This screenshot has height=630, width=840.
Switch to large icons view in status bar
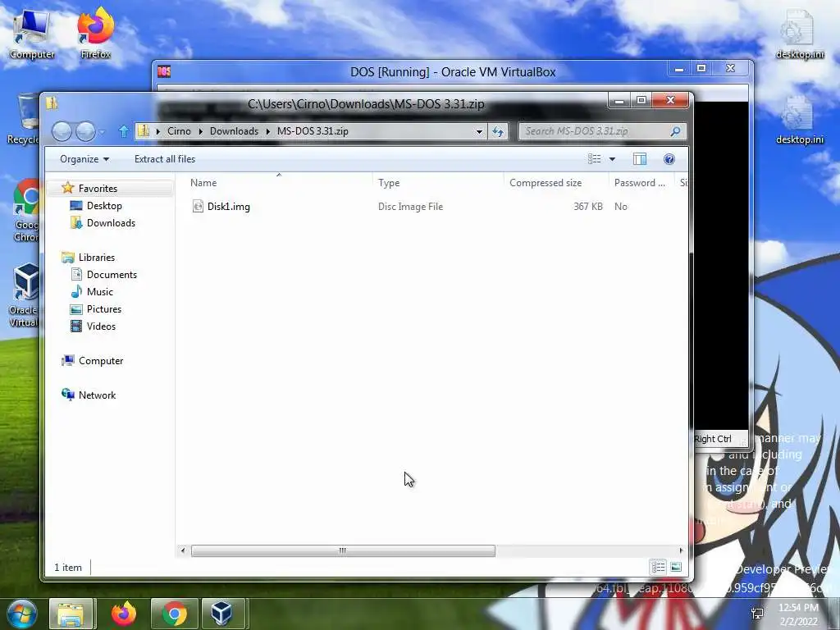676,567
